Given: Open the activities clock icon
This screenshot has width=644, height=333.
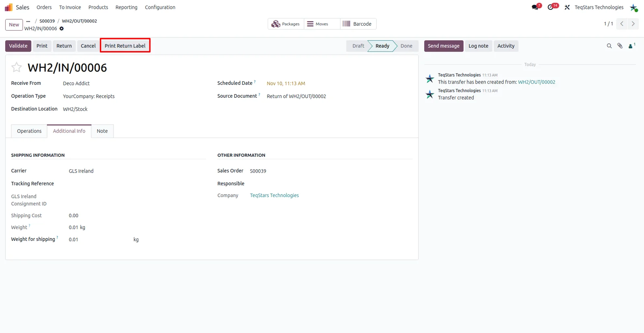Looking at the screenshot, I should click(x=551, y=7).
